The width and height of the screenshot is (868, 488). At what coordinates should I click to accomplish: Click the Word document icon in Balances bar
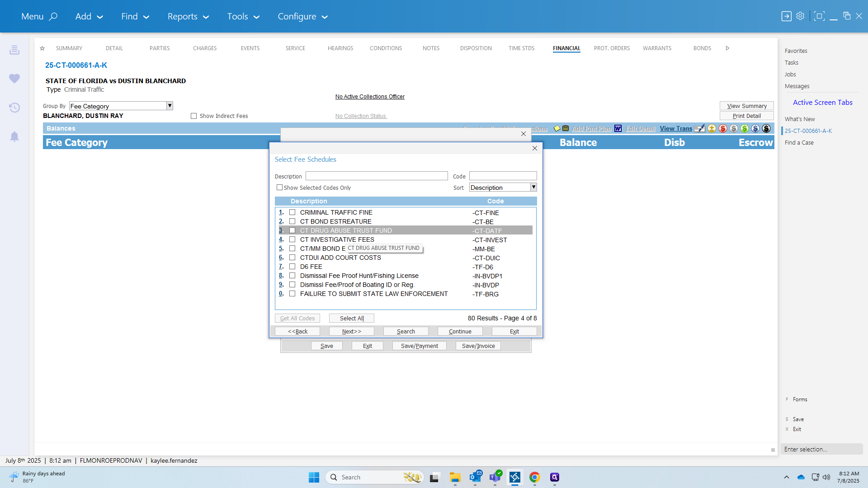point(618,129)
